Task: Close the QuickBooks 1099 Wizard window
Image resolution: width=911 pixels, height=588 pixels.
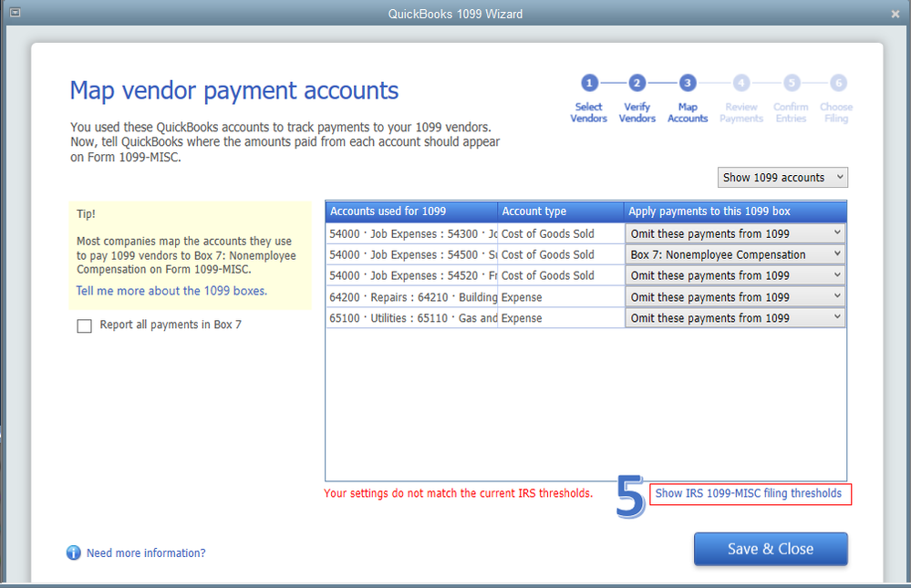Action: tap(895, 14)
